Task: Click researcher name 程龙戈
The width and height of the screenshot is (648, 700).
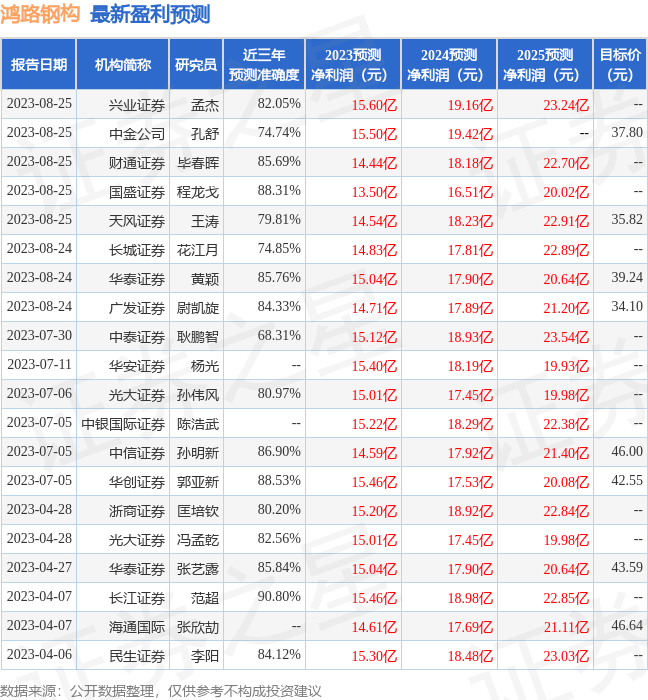Action: point(198,192)
